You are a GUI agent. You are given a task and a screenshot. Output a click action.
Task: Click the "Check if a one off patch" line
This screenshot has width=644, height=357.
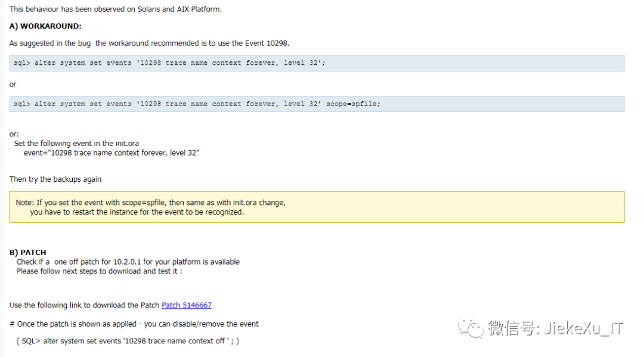128,262
